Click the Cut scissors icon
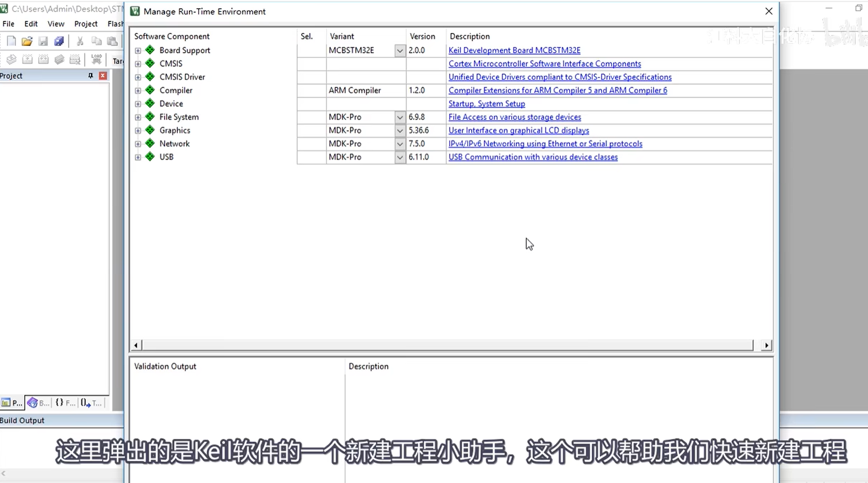 [x=80, y=41]
